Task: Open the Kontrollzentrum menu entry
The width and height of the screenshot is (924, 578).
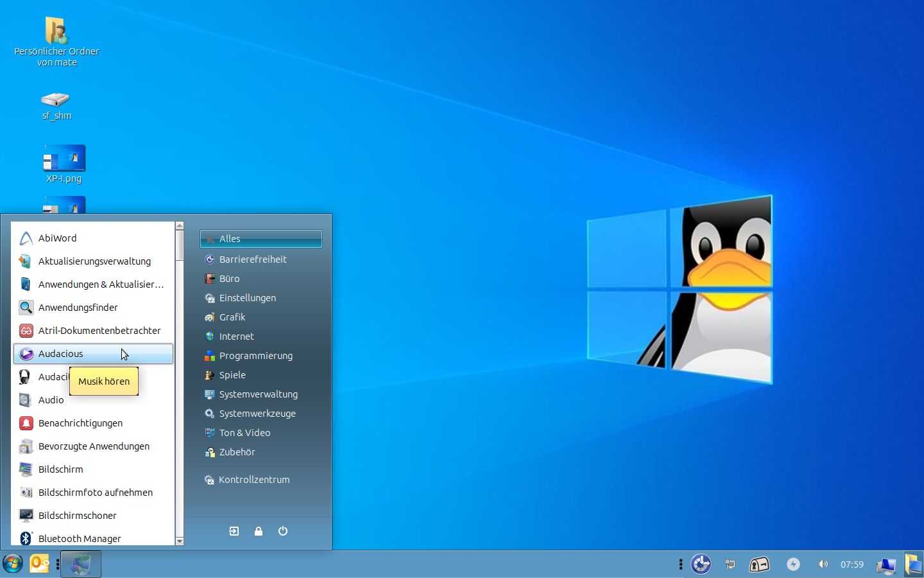Action: (x=254, y=479)
